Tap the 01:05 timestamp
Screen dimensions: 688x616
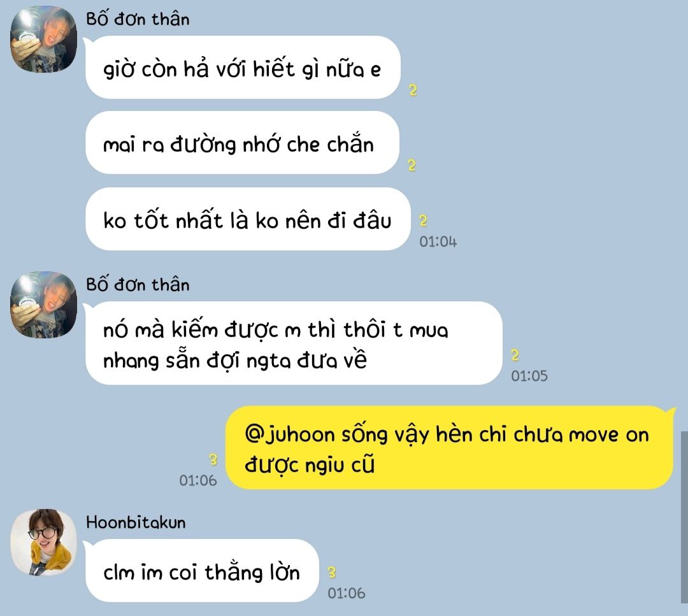point(529,376)
